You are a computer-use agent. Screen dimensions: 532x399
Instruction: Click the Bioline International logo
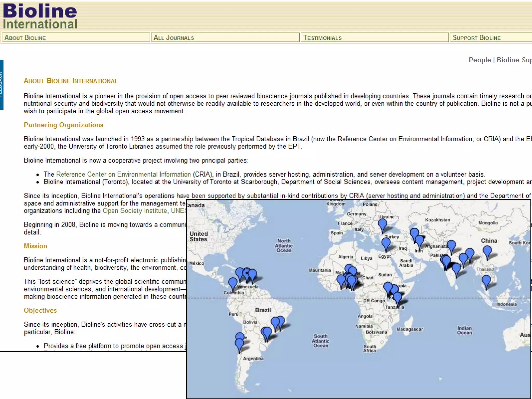(40, 16)
